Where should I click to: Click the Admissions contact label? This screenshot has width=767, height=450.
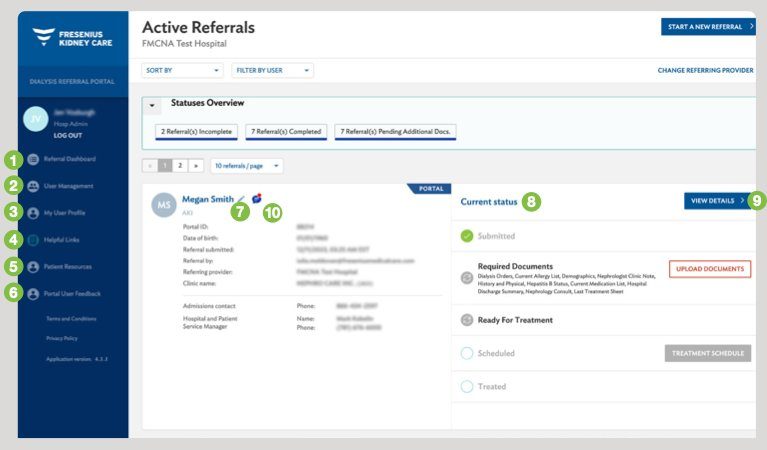(209, 306)
